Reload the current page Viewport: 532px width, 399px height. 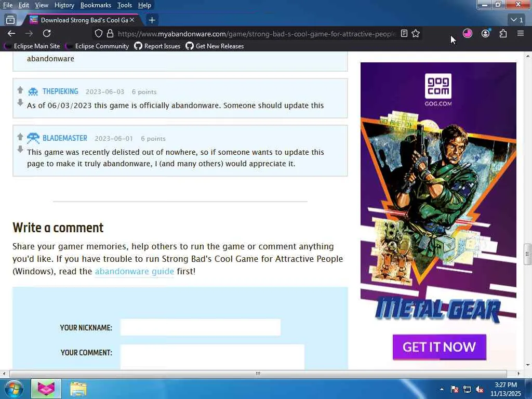click(x=47, y=33)
